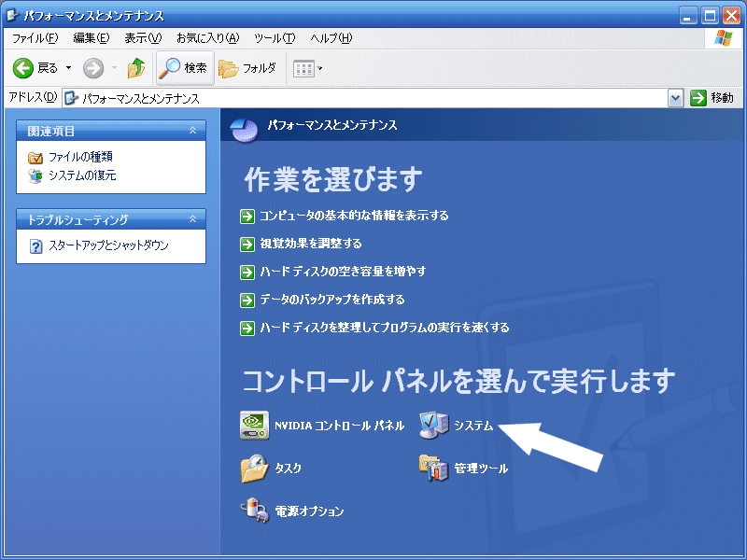The height and width of the screenshot is (560, 747).
Task: Click the 管理ツール icon
Action: pyautogui.click(x=434, y=469)
